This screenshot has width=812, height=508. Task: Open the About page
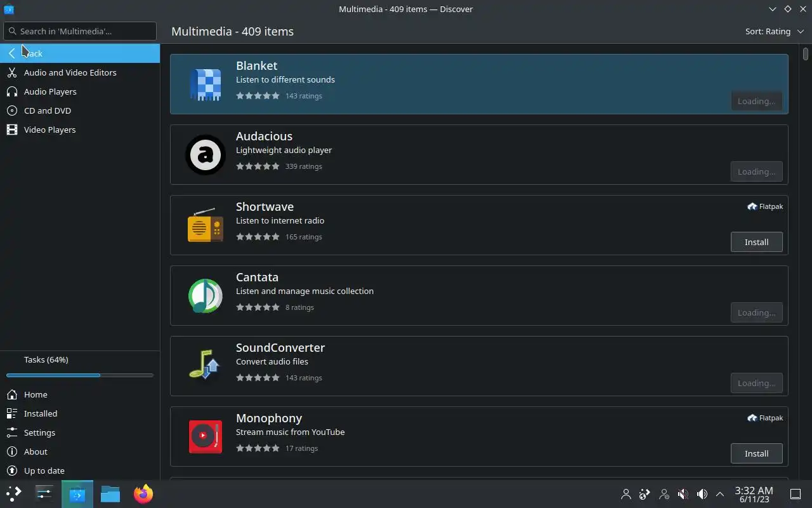click(x=80, y=451)
